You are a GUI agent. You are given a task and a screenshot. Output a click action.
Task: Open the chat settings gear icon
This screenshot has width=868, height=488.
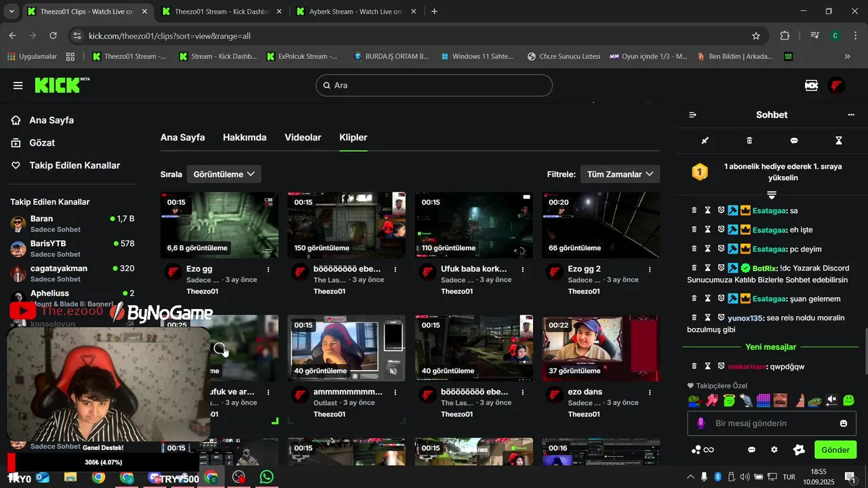774,450
